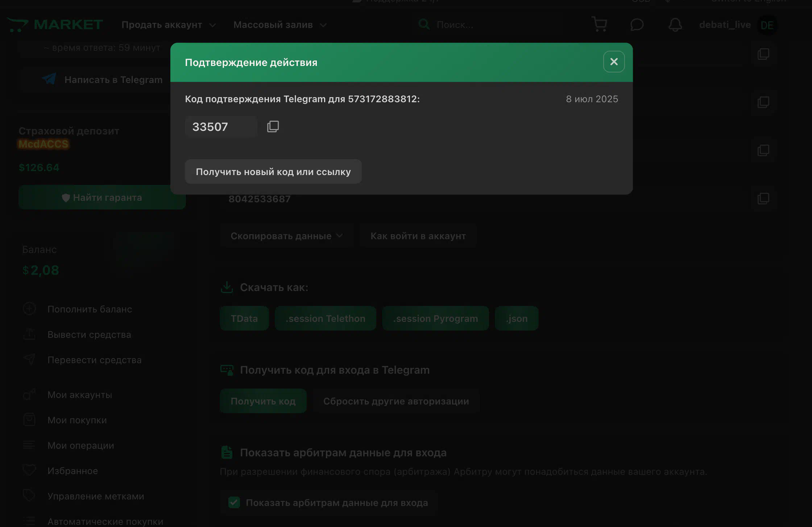Click the download icon beside 'Скачать как:'
The height and width of the screenshot is (527, 812).
pyautogui.click(x=227, y=287)
